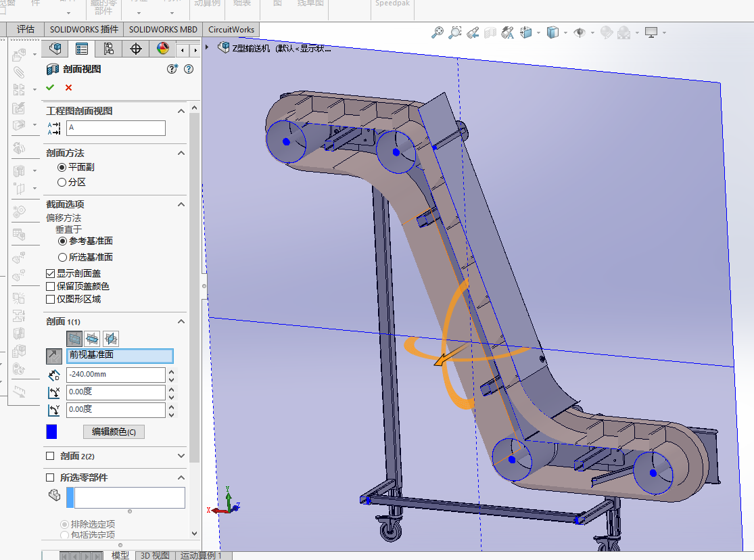754x560 pixels.
Task: Enable the 剖面 2(2) checkbox
Action: (50, 456)
